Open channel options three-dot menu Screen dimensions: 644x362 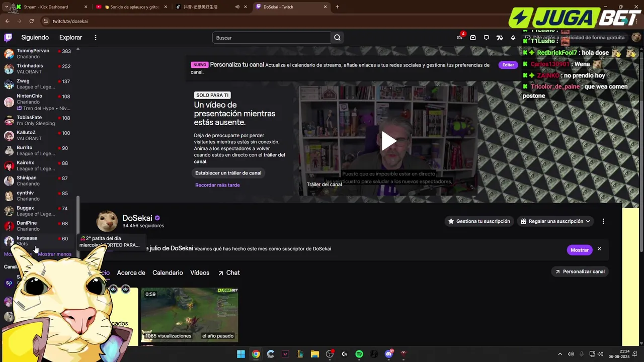pyautogui.click(x=603, y=221)
